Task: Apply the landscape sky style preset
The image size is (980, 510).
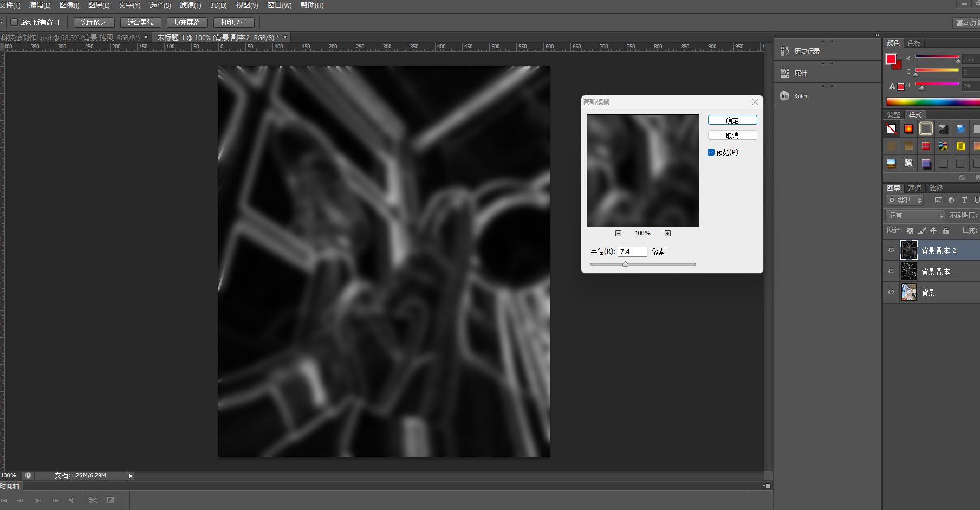Action: tap(892, 163)
